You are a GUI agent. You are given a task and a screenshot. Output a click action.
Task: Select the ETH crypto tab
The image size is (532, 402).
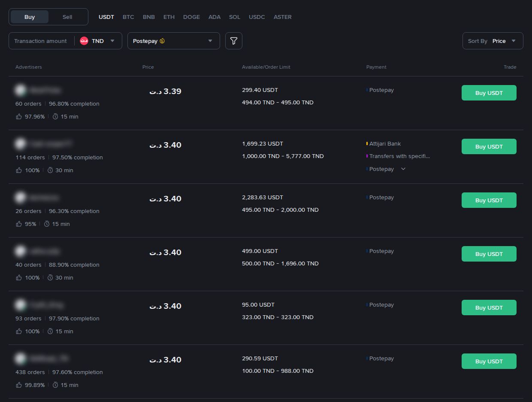pos(169,17)
